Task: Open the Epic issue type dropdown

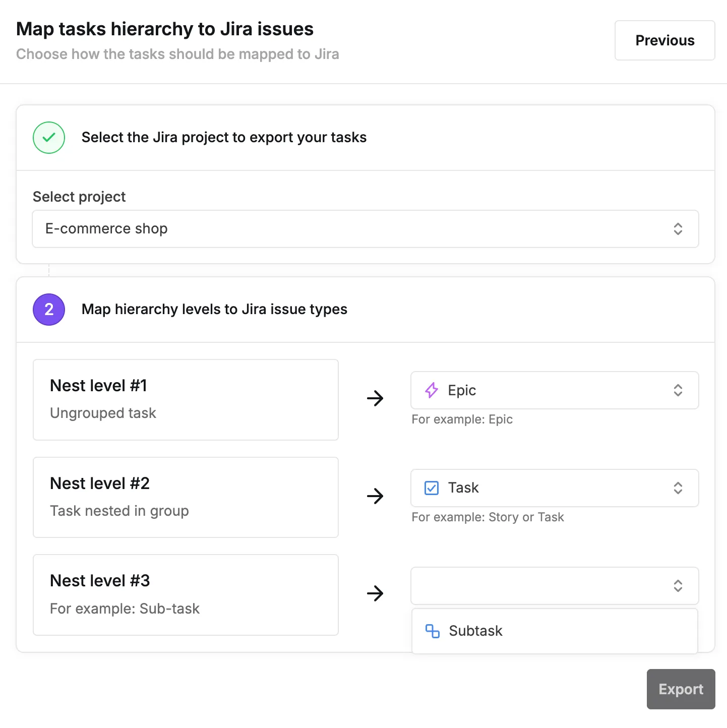Action: point(555,390)
